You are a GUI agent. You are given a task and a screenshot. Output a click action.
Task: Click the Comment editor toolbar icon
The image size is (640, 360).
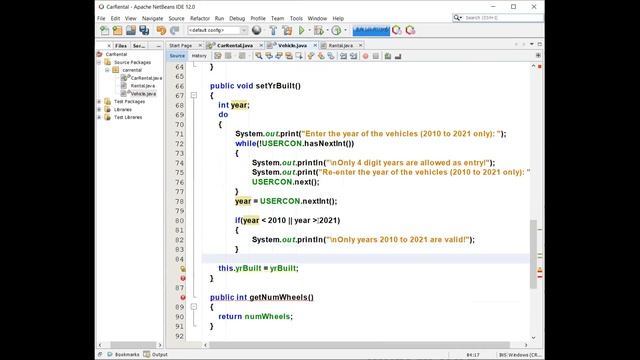point(388,56)
